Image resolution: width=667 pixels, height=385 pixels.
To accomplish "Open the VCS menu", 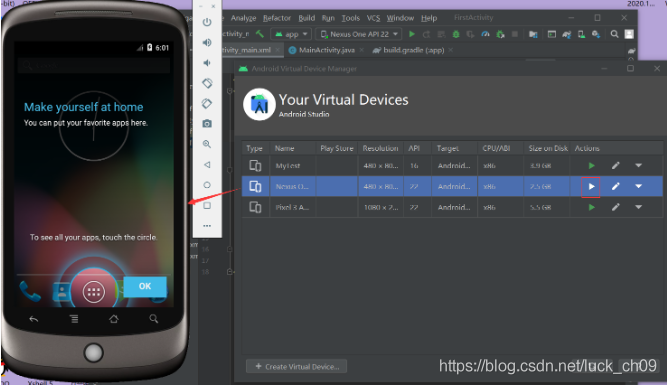I will 373,18.
